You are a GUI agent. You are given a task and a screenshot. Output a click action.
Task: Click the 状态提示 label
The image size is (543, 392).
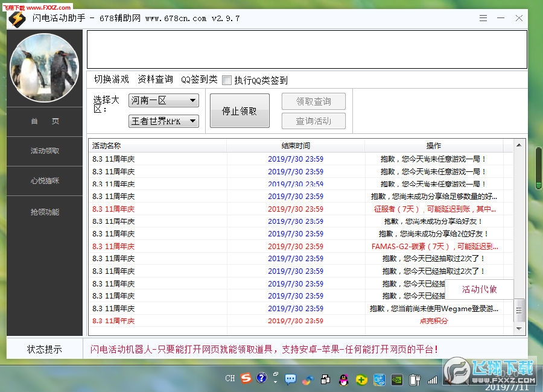tap(44, 349)
